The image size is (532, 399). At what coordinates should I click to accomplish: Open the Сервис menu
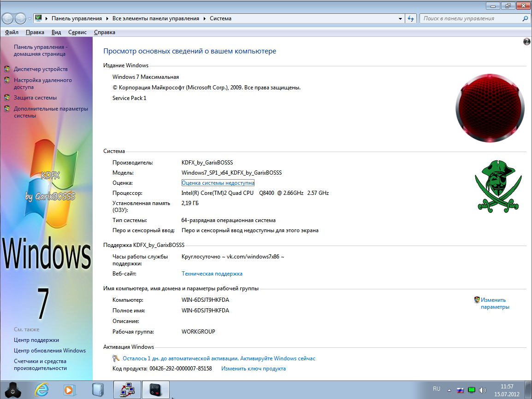click(77, 32)
